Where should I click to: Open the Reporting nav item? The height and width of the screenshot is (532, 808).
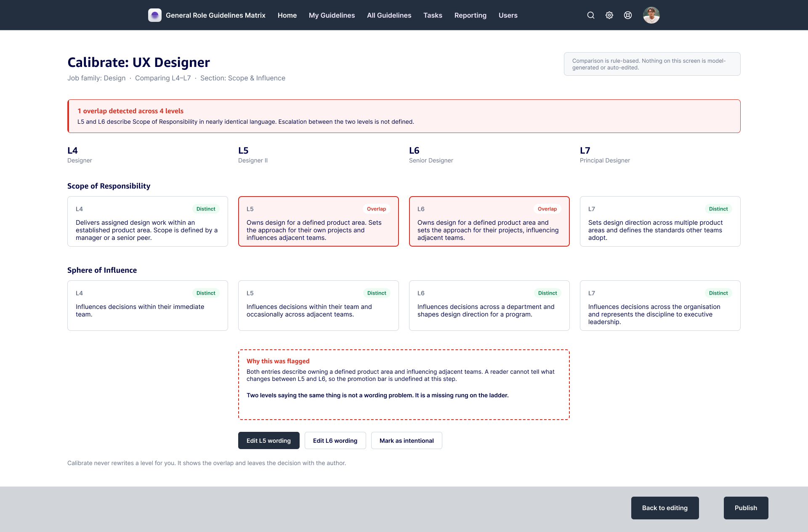coord(470,15)
